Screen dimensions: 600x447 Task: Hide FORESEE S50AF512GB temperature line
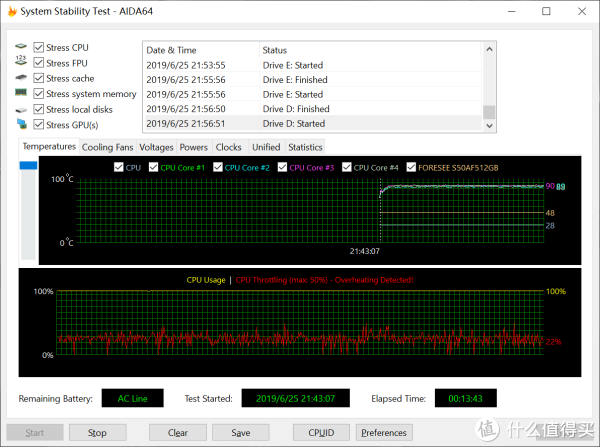click(x=412, y=167)
